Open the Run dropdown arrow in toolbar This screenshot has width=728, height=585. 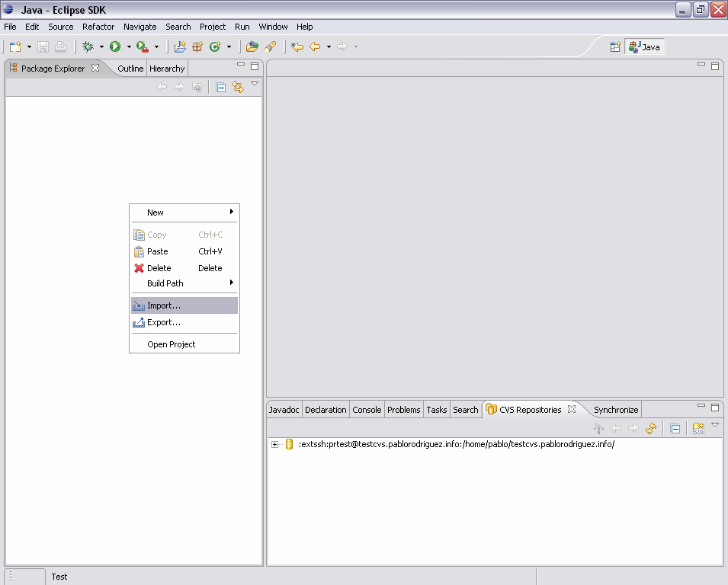[129, 47]
